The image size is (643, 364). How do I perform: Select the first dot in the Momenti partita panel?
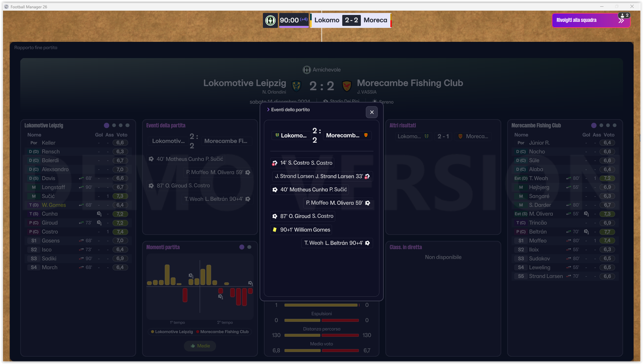(x=242, y=247)
